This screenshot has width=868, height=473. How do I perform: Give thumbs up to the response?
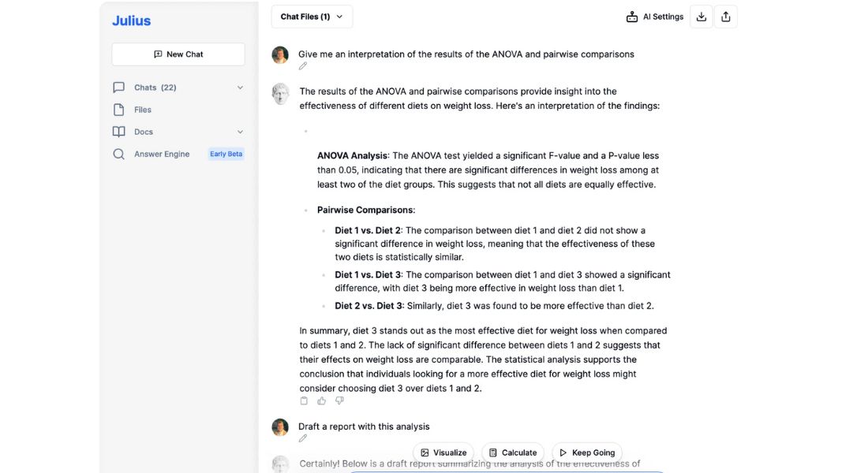pyautogui.click(x=322, y=400)
